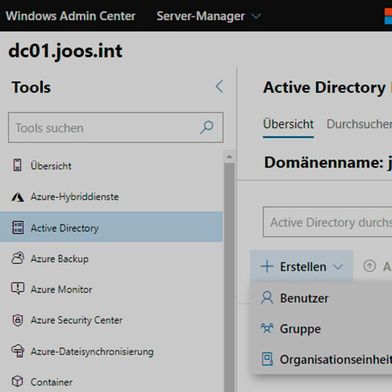The height and width of the screenshot is (392, 392).
Task: Click the Azure Monitor alert icon
Action: 18,288
